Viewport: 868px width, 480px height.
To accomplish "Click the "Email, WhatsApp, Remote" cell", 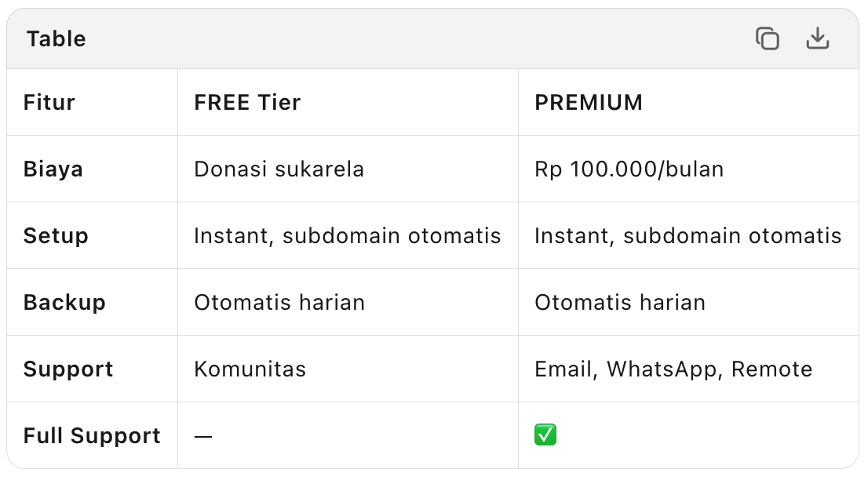I will pyautogui.click(x=673, y=369).
